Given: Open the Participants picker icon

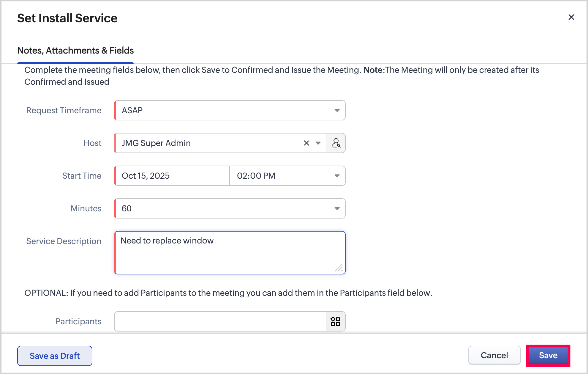Looking at the screenshot, I should click(335, 321).
